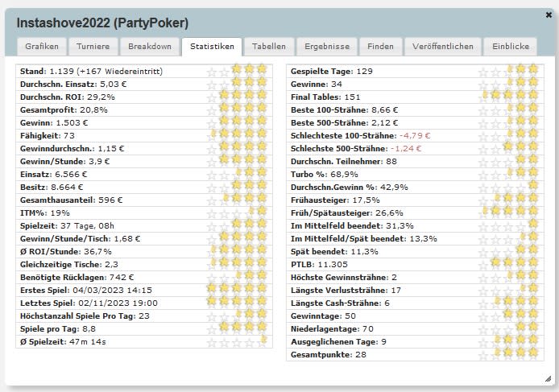Viewport: 559px width, 392px height.
Task: Click the star rating for Turbo %
Action: (x=508, y=174)
